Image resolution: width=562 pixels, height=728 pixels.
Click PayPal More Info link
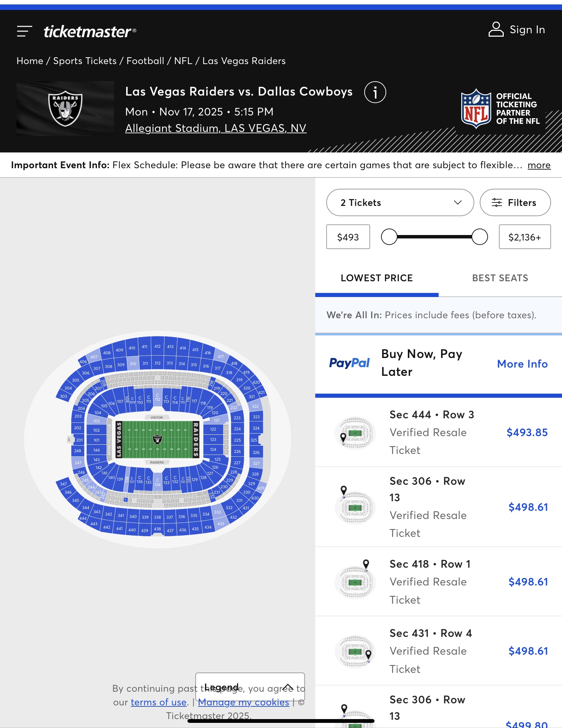[522, 364]
